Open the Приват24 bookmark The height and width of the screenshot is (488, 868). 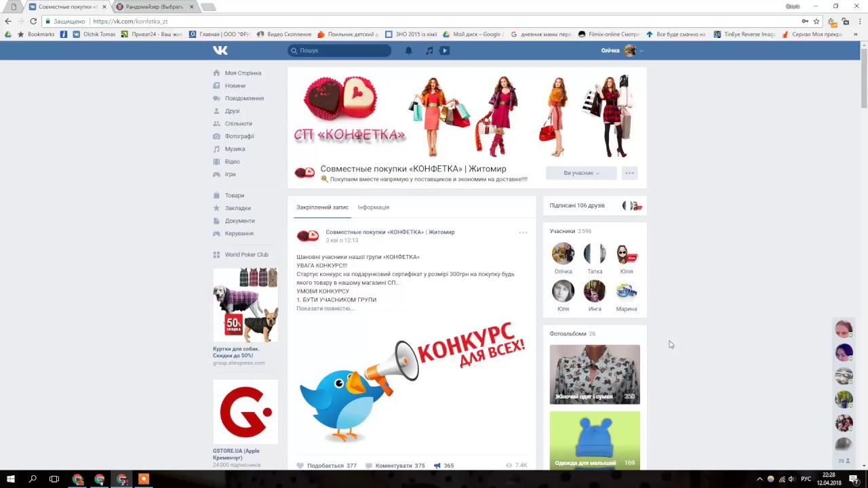pyautogui.click(x=152, y=34)
